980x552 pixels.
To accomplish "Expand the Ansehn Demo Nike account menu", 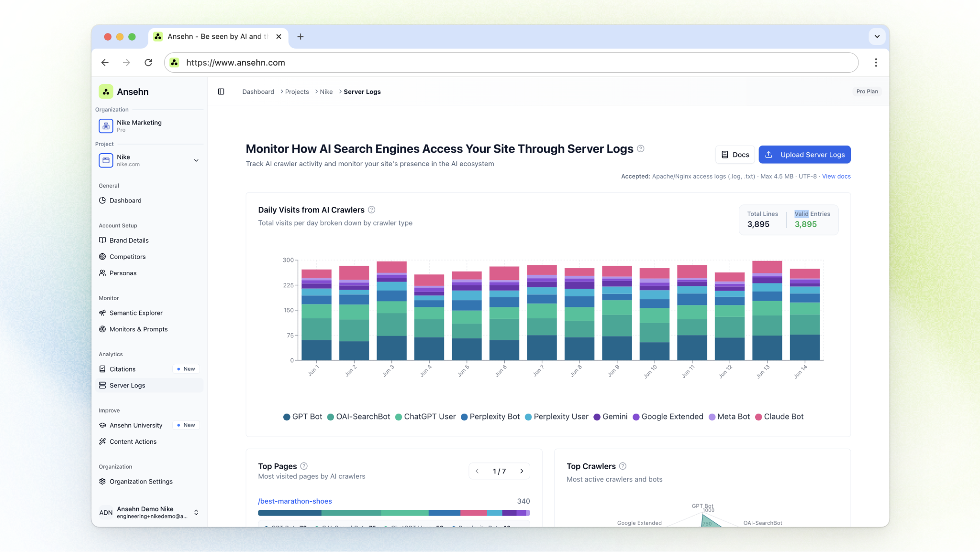I will tap(196, 512).
